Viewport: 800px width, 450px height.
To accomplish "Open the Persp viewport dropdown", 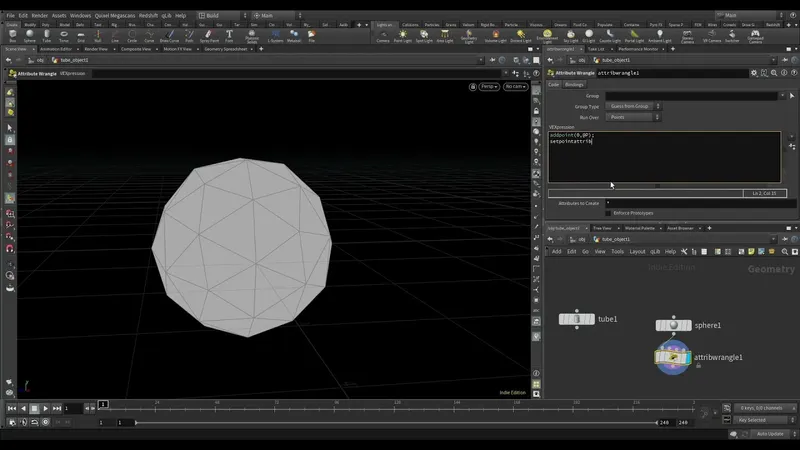I will [489, 87].
